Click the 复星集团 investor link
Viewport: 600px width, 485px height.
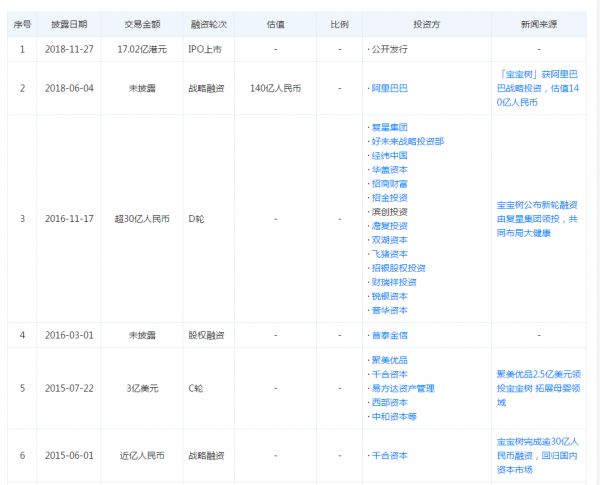(392, 128)
